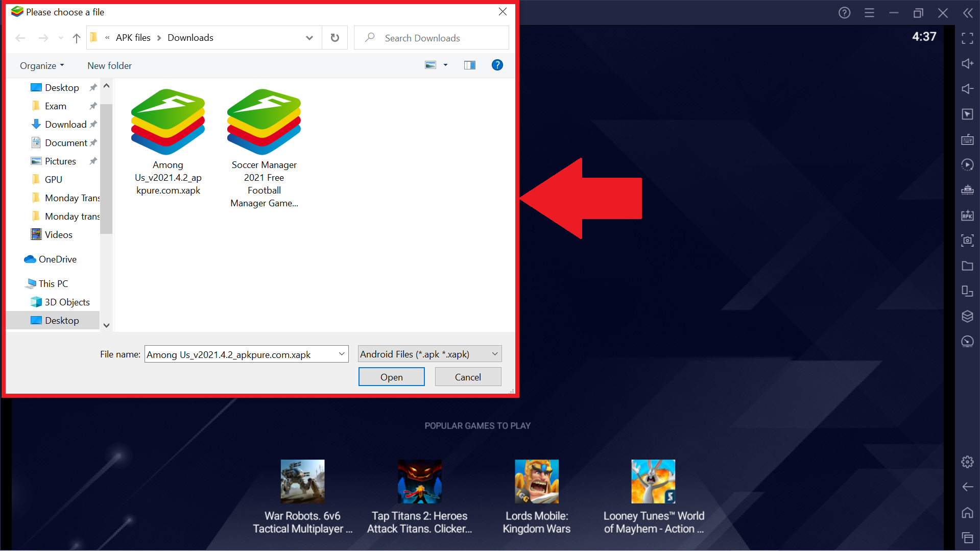Screen dimensions: 980x551
Task: Open Lords Mobile Kingdom Wars tile
Action: [x=537, y=497]
